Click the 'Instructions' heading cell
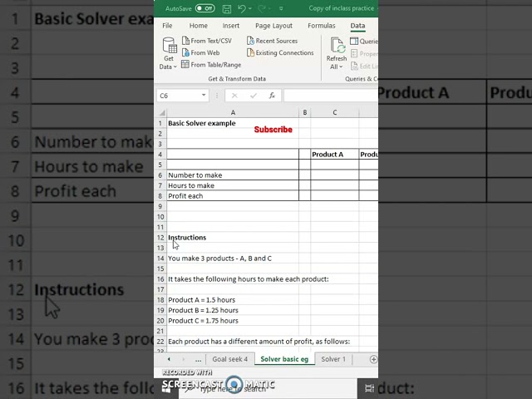 [x=233, y=238]
